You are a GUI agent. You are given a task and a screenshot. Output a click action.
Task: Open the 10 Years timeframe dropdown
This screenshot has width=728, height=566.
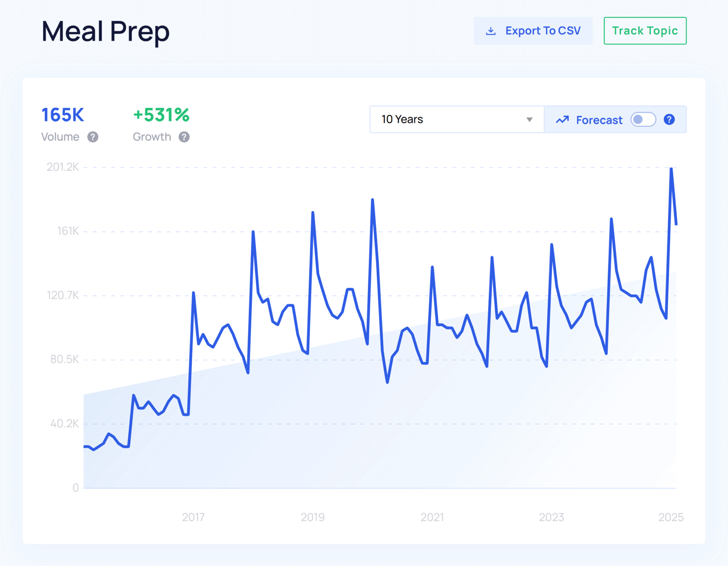(451, 119)
